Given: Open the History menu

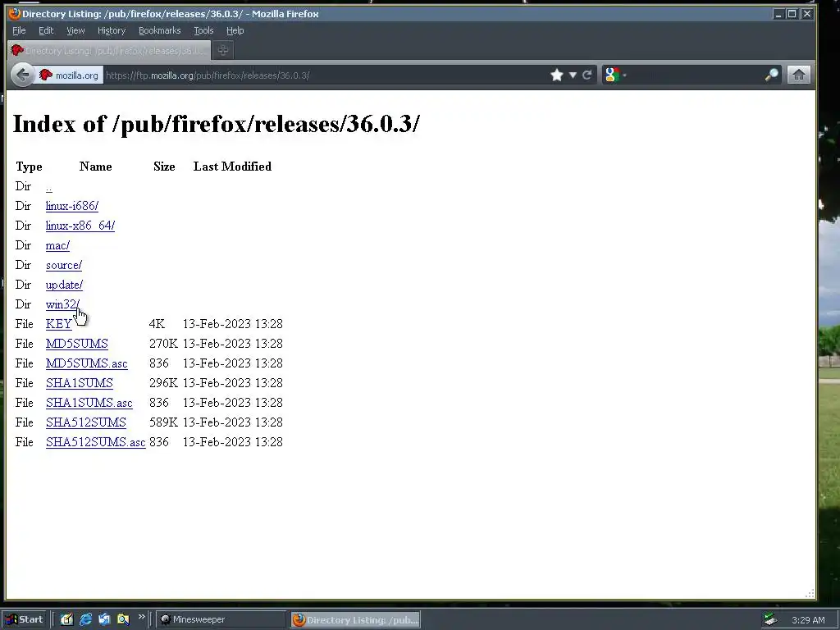Looking at the screenshot, I should point(112,30).
